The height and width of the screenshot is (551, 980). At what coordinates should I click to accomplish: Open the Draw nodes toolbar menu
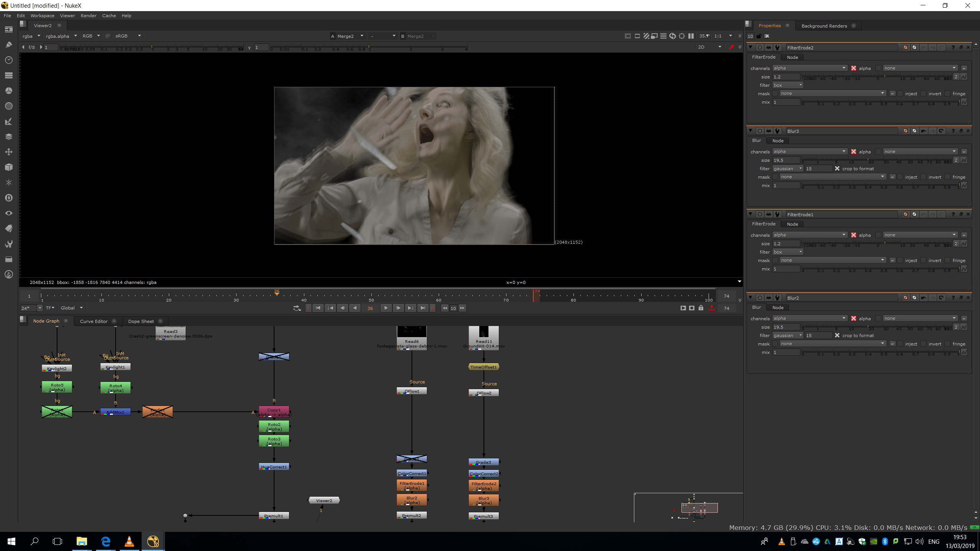pos(9,45)
